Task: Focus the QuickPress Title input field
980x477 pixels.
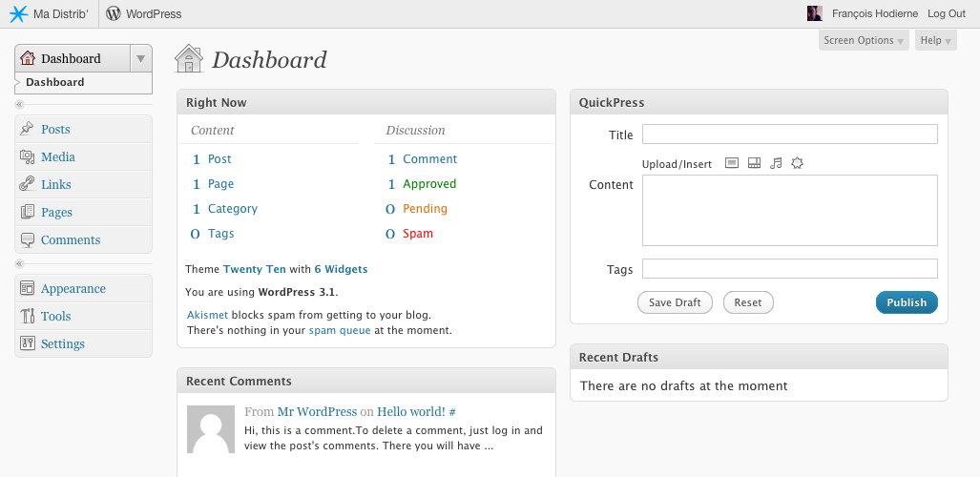Action: (x=789, y=135)
